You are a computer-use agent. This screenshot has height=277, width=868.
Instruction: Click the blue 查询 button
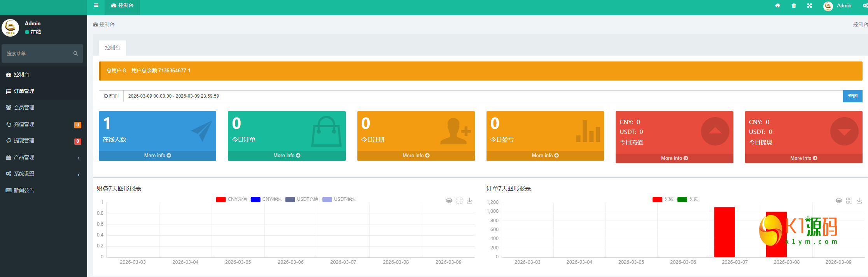click(853, 96)
